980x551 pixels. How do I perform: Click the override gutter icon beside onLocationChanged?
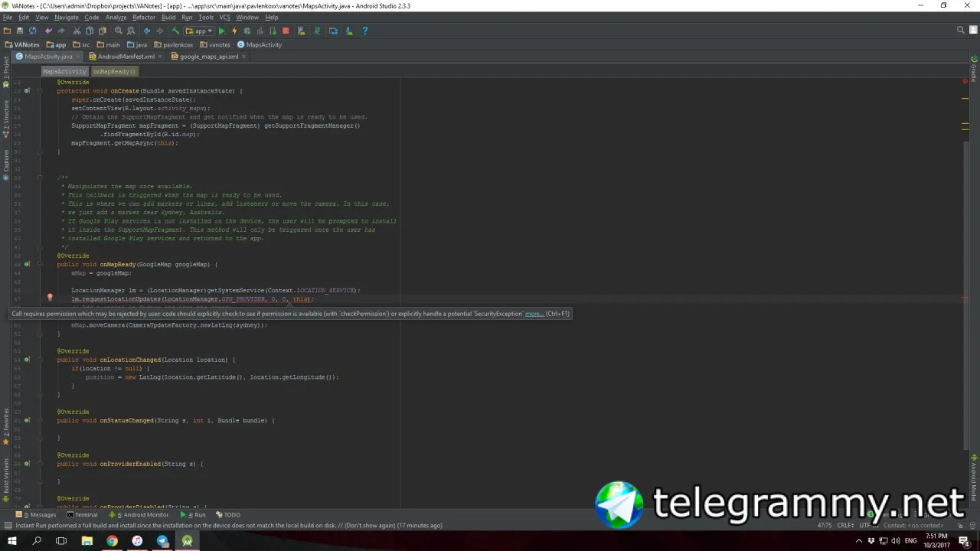click(x=27, y=360)
